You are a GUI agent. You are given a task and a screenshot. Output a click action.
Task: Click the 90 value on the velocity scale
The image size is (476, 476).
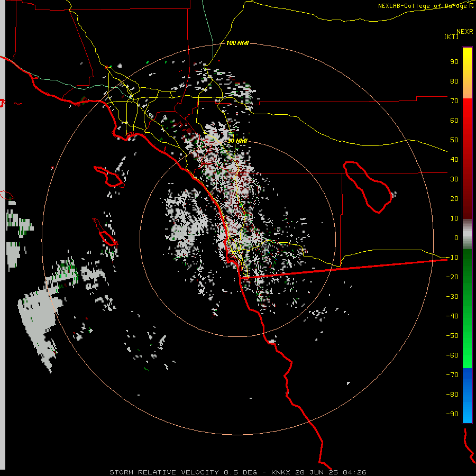click(x=454, y=62)
